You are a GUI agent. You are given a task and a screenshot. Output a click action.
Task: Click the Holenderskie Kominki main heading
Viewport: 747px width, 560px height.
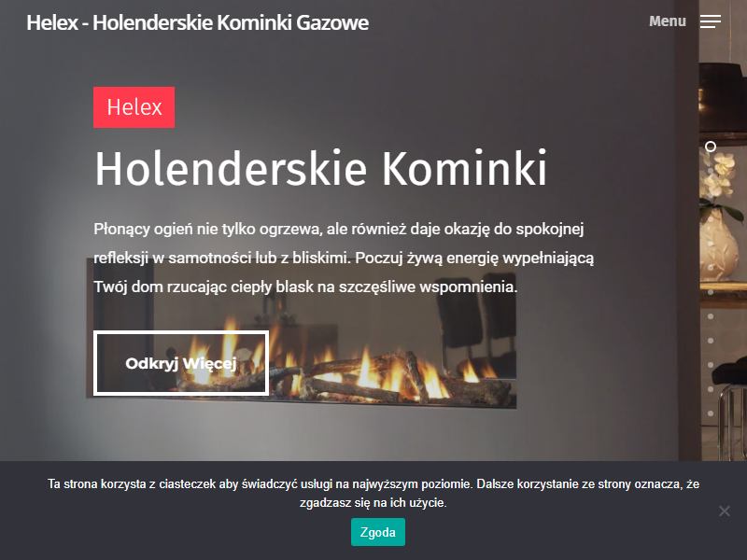click(x=320, y=168)
